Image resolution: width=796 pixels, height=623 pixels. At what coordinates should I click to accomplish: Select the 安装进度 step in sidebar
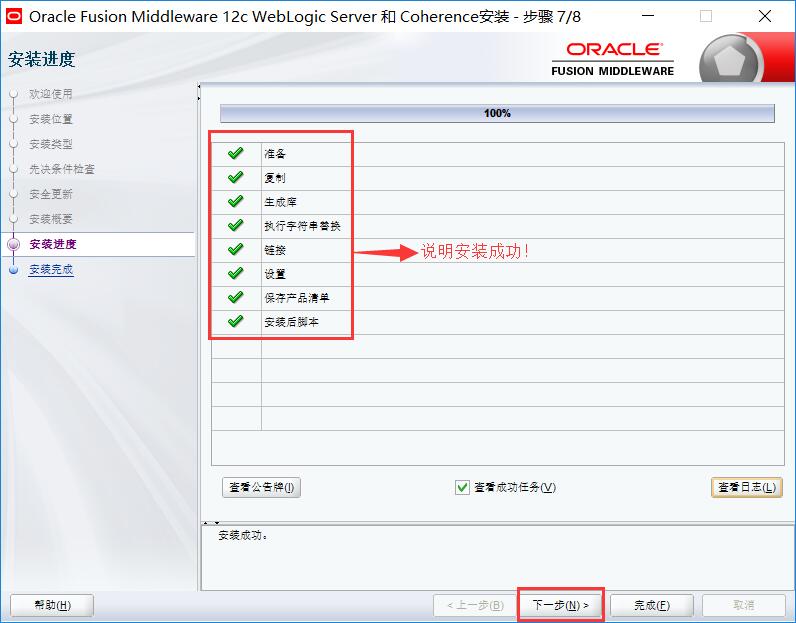[x=53, y=244]
